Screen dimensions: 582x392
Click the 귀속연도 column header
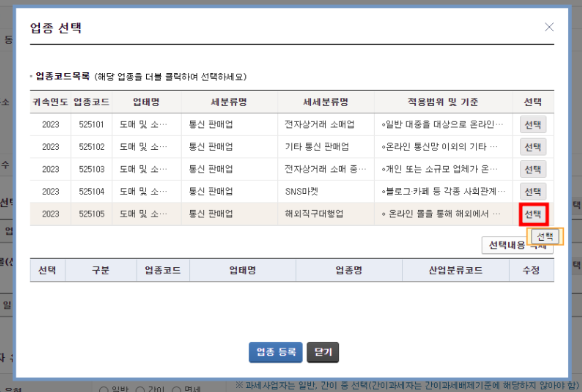point(50,102)
